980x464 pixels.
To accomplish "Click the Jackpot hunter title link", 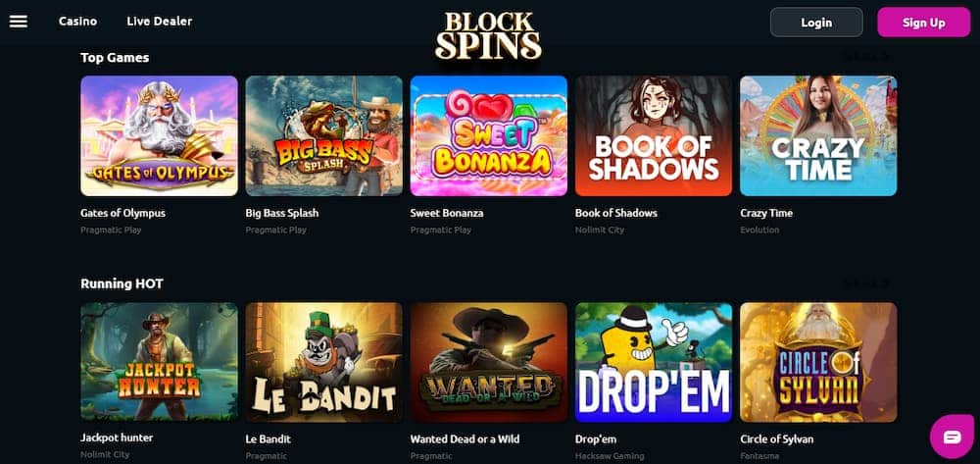I will point(117,438).
